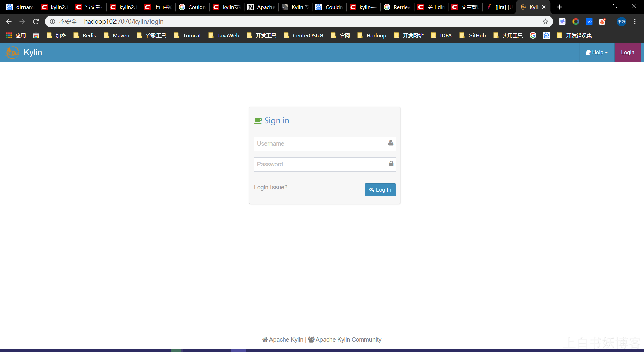Switch to the dirnam browser tab
This screenshot has width=644, height=352.
[20, 7]
